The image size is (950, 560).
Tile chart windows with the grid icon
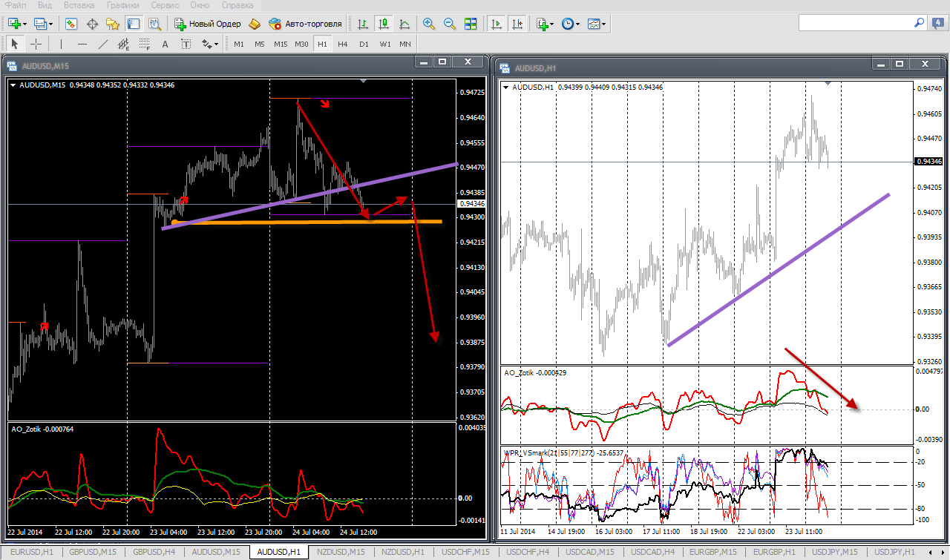(470, 24)
